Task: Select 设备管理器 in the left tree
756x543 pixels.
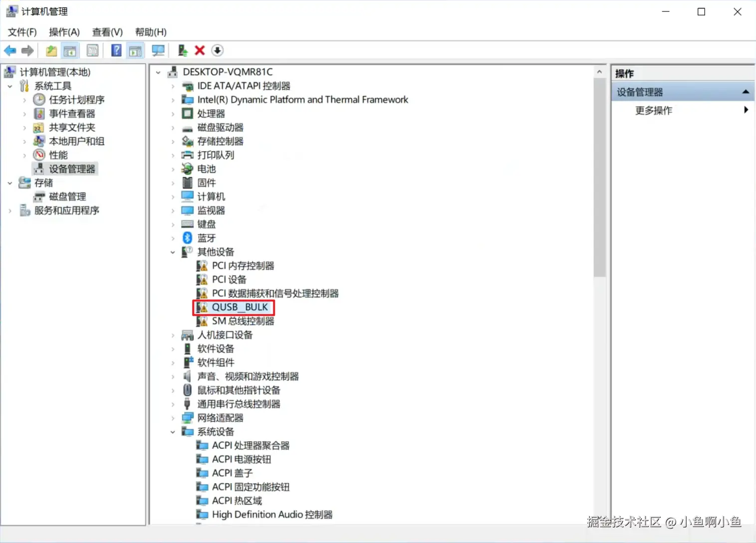Action: click(x=72, y=169)
